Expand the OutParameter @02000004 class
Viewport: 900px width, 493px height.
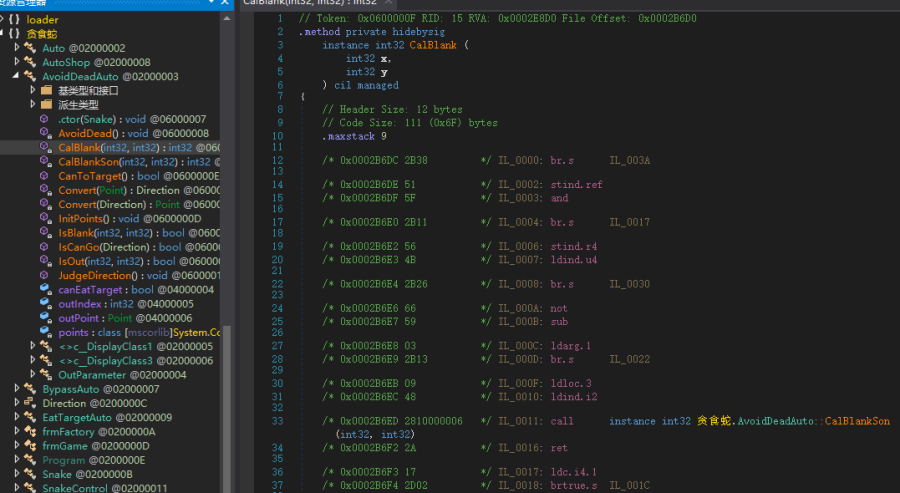(33, 374)
